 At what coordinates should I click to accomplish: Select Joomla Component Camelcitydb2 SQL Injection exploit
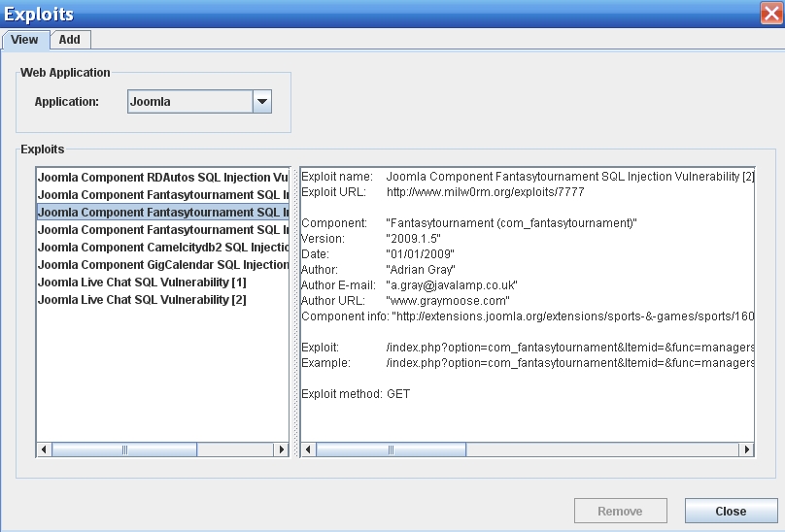coord(162,248)
